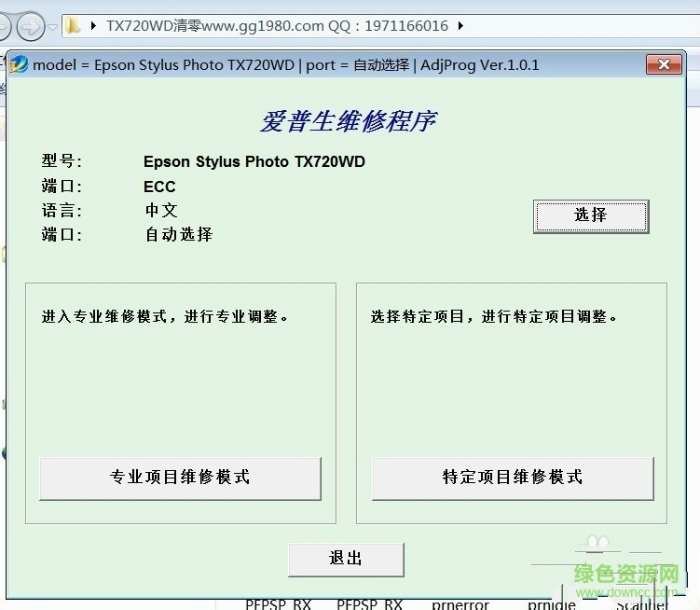
Task: Open 专业项目维修模式
Action: point(180,478)
